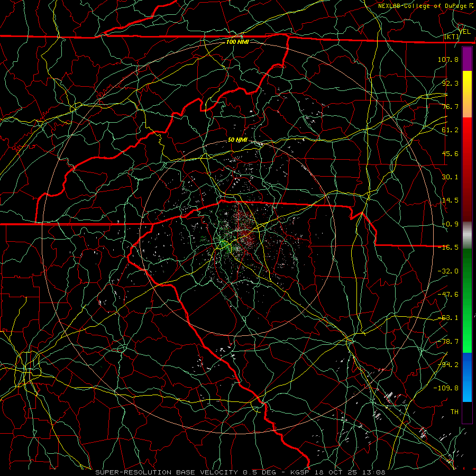476x476 pixels.
Task: Select the 92.3 legend value
Action: coord(450,83)
